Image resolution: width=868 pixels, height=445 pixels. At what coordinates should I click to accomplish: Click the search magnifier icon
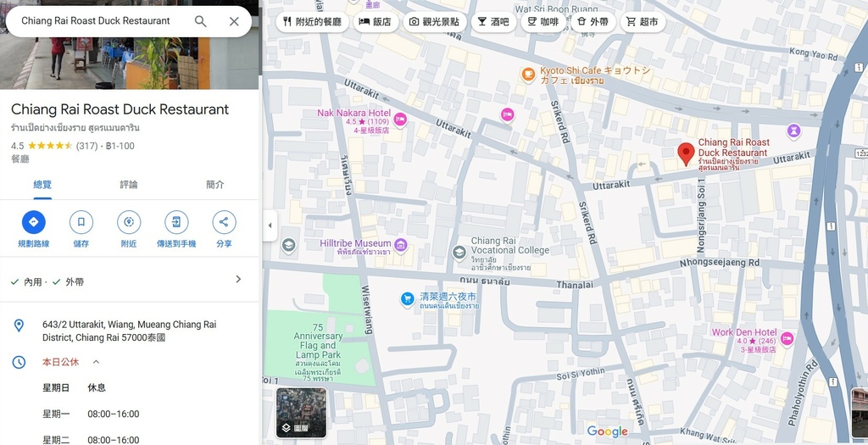[x=200, y=21]
